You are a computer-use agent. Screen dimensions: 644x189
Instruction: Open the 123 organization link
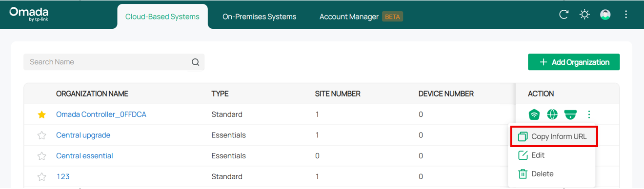coord(63,176)
